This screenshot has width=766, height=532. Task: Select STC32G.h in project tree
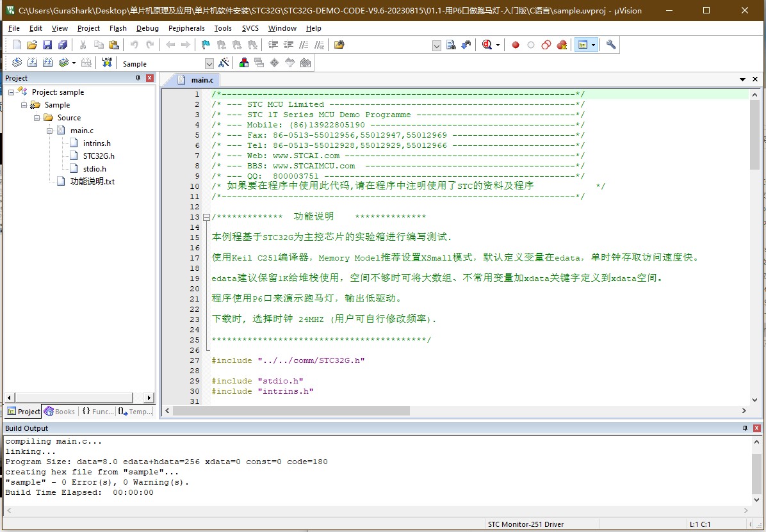99,156
